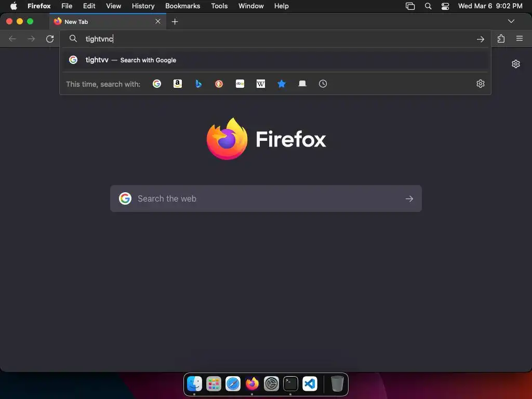The image size is (532, 399).
Task: Click the date and time display
Action: tap(490, 6)
